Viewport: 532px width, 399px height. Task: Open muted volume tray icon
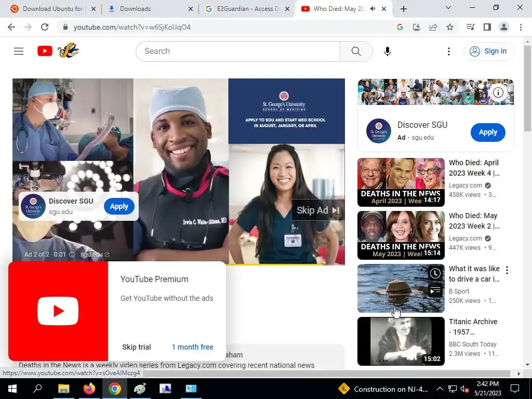[x=464, y=389]
